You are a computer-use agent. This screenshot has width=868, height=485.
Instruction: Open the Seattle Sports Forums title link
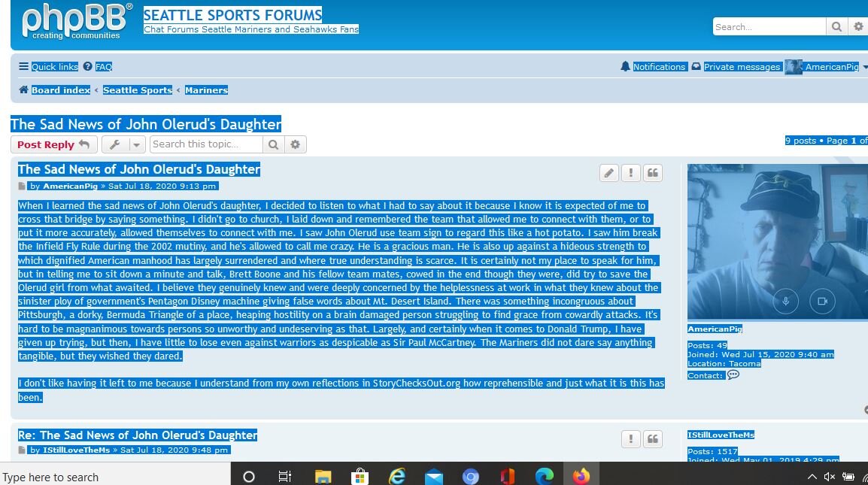pos(232,15)
